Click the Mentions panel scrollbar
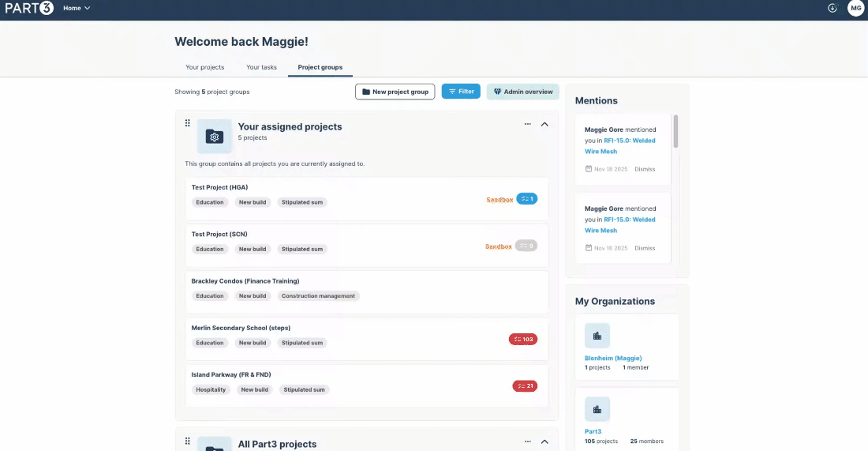This screenshot has width=868, height=451. (x=676, y=131)
